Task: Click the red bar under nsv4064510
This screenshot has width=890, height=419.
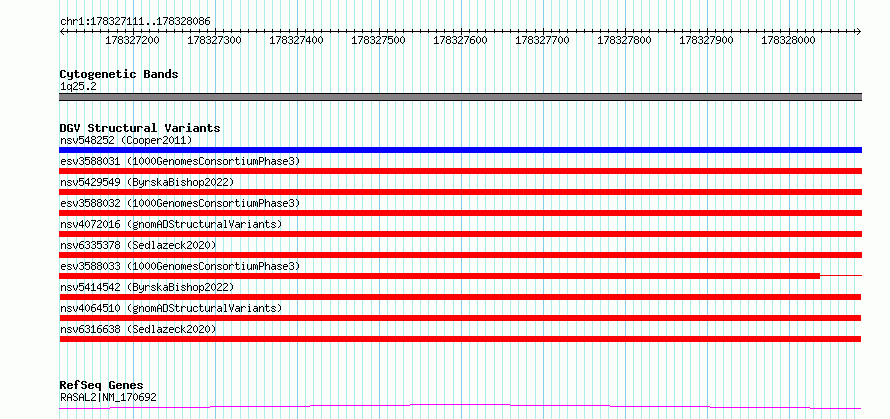Action: (460, 318)
